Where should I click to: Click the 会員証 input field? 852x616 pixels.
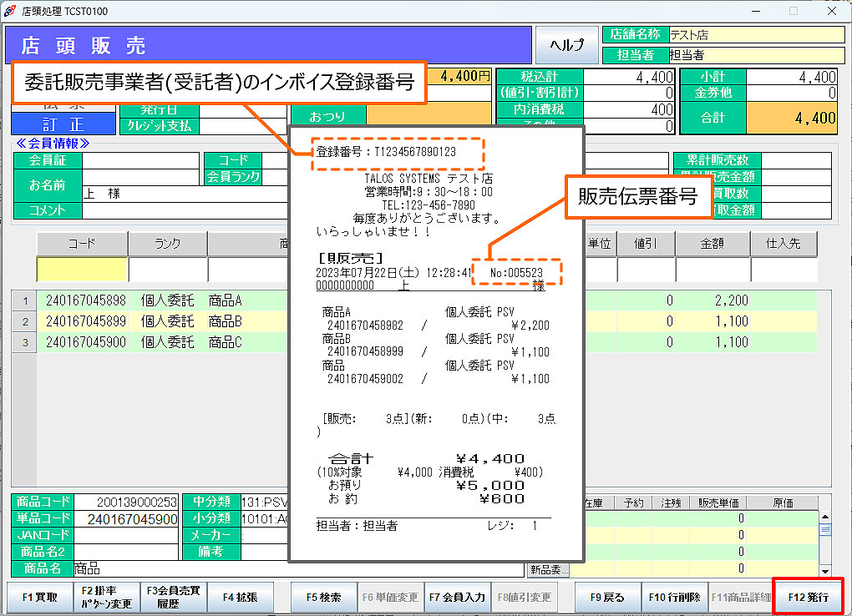click(140, 160)
